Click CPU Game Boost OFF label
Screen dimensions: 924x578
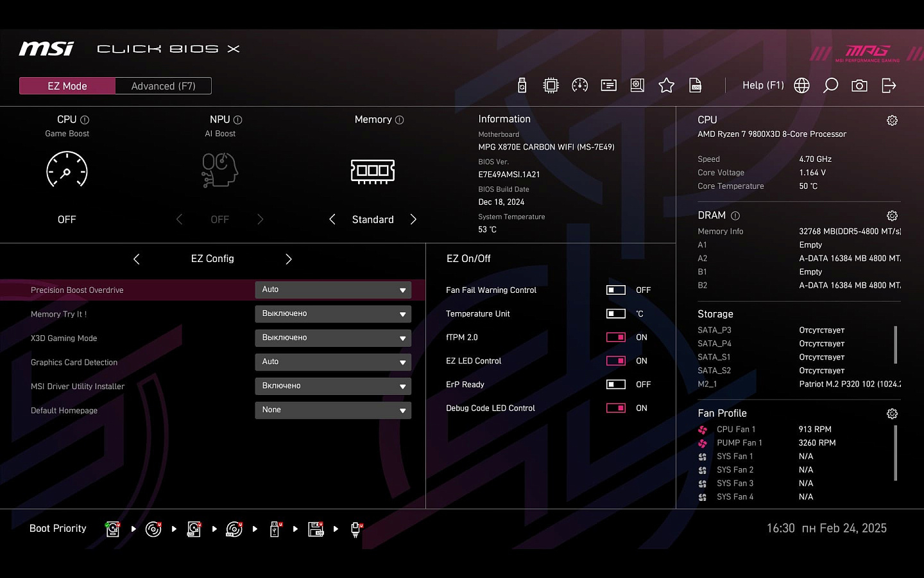(x=67, y=220)
